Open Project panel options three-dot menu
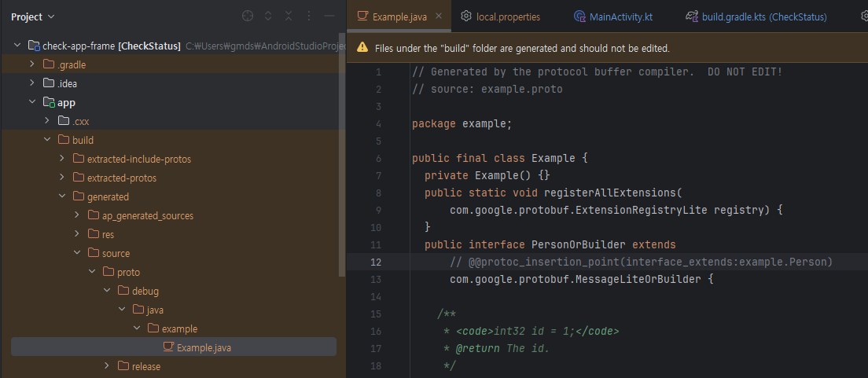This screenshot has height=378, width=868. (x=309, y=16)
